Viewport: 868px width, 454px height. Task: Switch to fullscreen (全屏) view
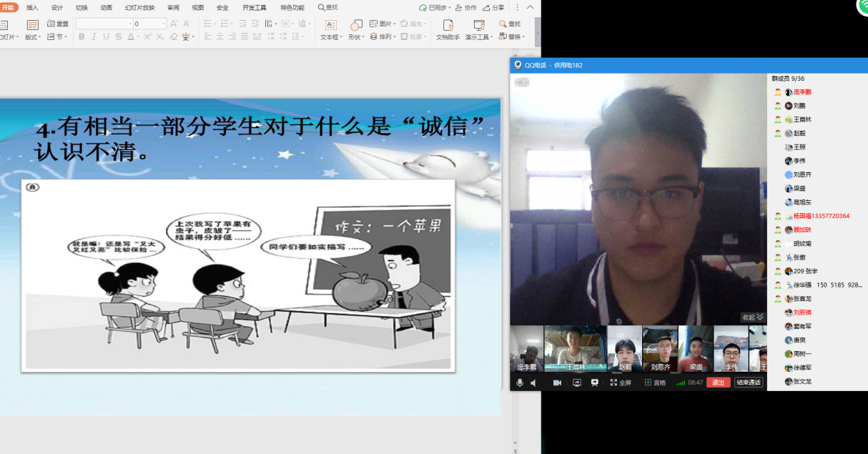(x=621, y=383)
